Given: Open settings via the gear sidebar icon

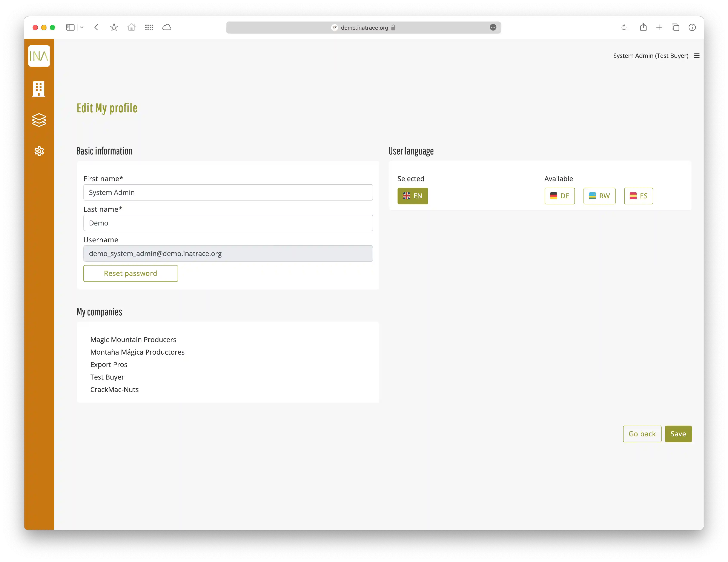Looking at the screenshot, I should (x=39, y=151).
